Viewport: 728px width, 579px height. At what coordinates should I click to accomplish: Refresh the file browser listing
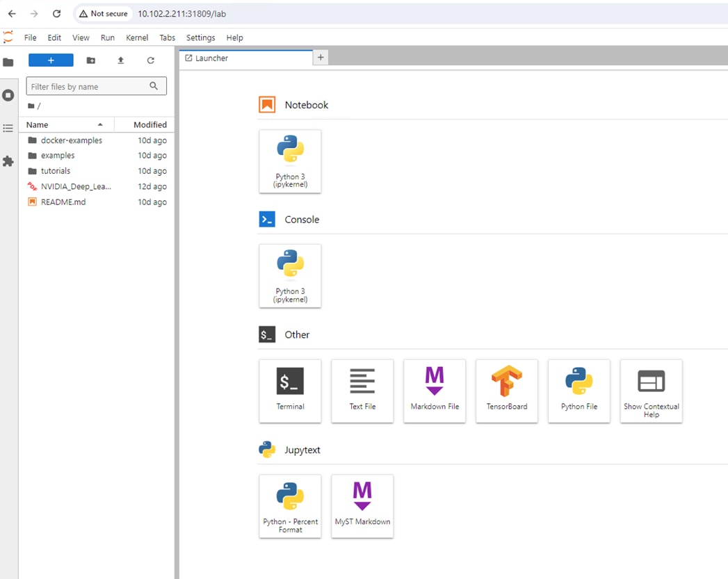pos(150,60)
